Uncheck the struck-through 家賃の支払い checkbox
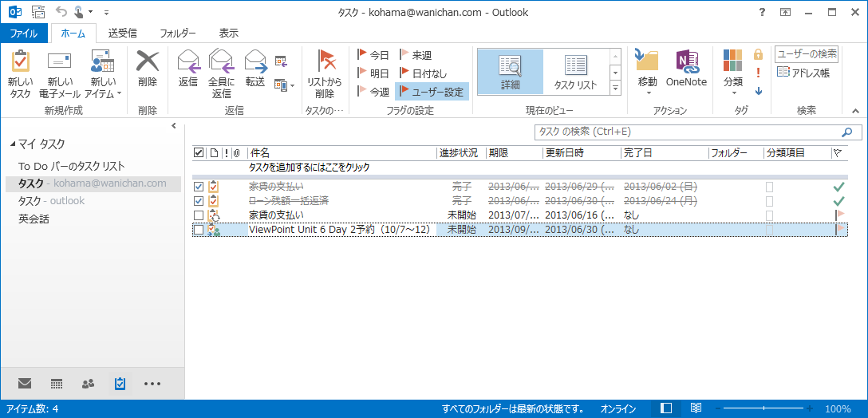The height and width of the screenshot is (418, 868). [x=199, y=187]
